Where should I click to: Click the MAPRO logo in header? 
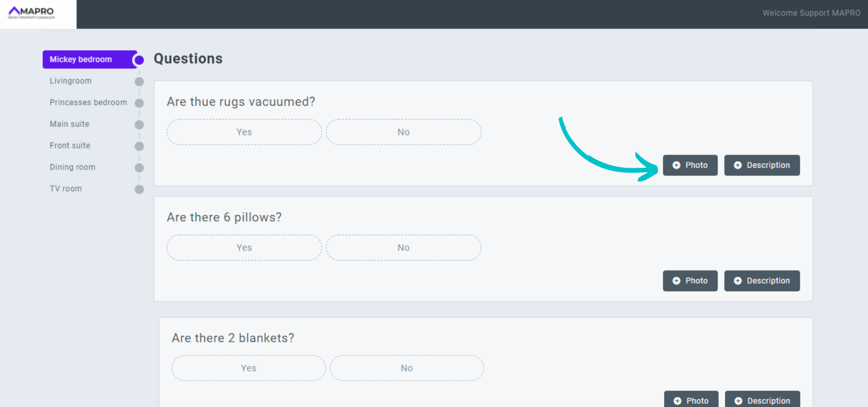[x=31, y=12]
